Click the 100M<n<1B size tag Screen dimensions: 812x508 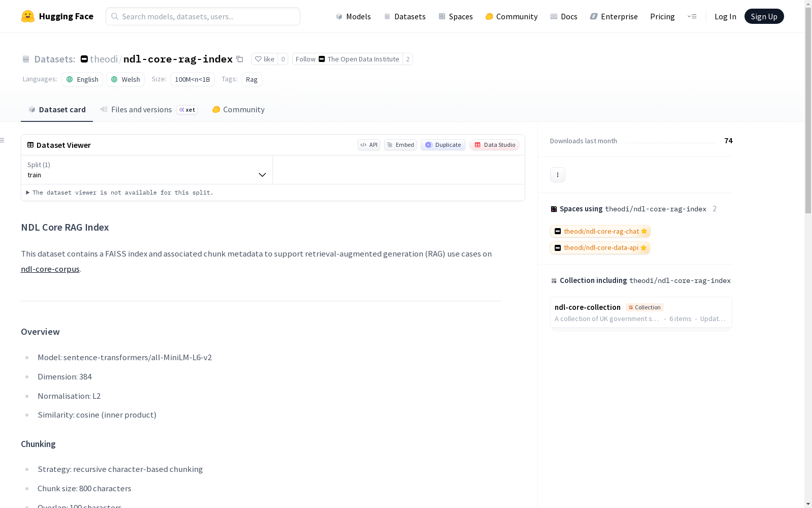(x=192, y=79)
